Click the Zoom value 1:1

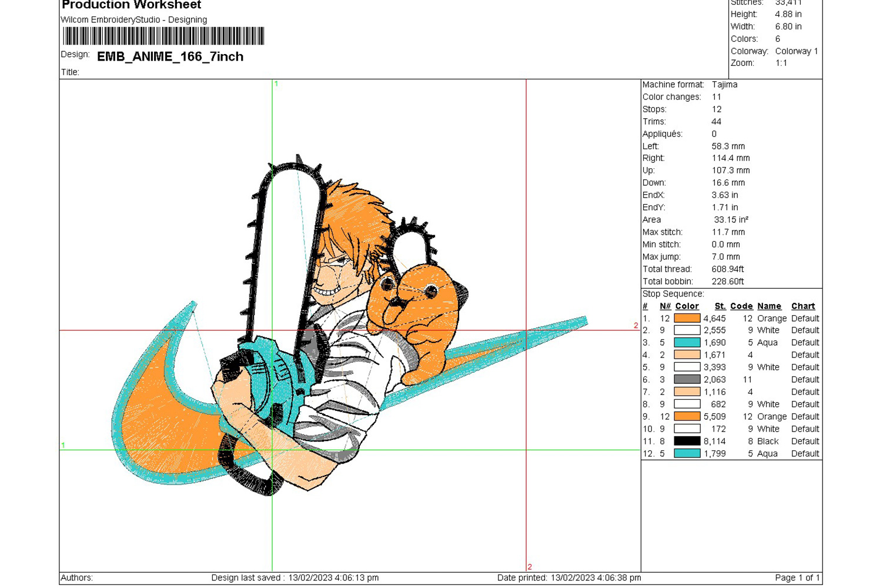coord(781,63)
